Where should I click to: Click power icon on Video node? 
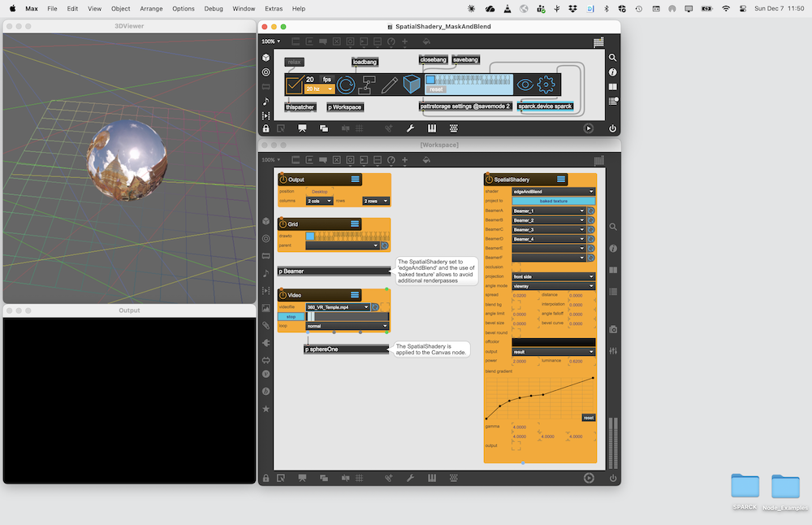pos(283,295)
